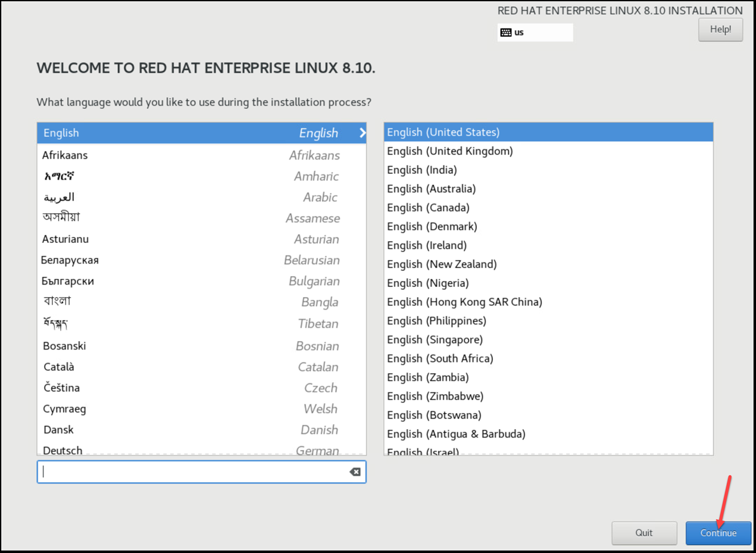
Task: Select English (India) locale
Action: point(422,170)
